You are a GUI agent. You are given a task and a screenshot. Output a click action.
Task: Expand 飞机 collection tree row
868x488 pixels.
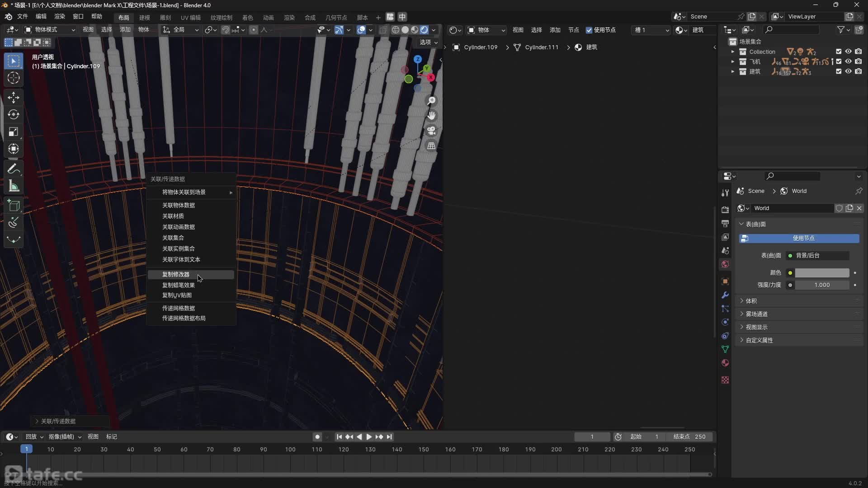click(x=733, y=61)
